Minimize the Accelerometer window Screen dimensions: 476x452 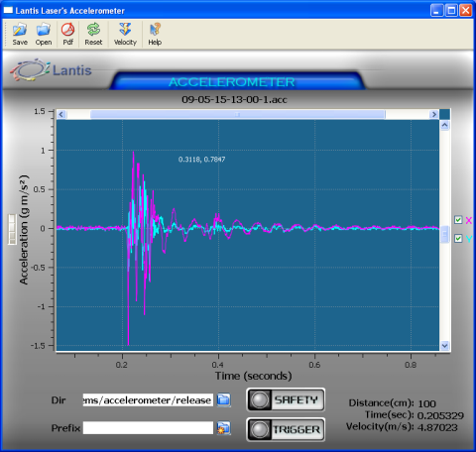coord(436,11)
